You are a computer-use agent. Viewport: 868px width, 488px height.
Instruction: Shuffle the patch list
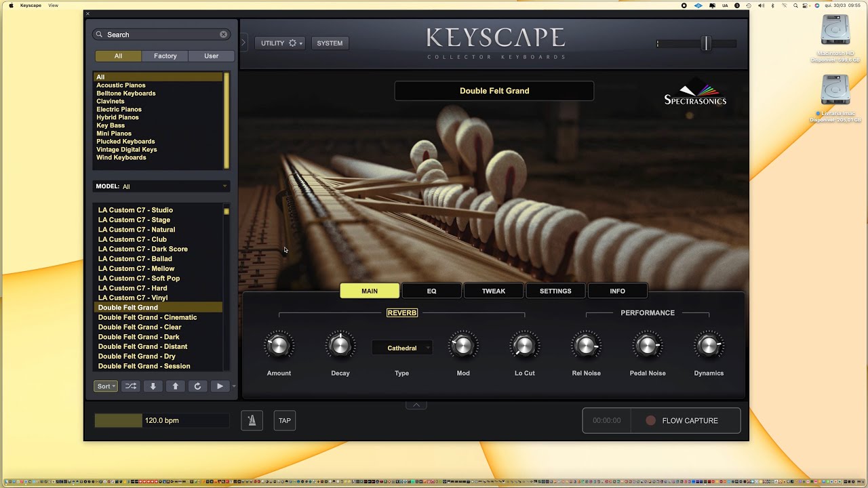click(x=131, y=386)
